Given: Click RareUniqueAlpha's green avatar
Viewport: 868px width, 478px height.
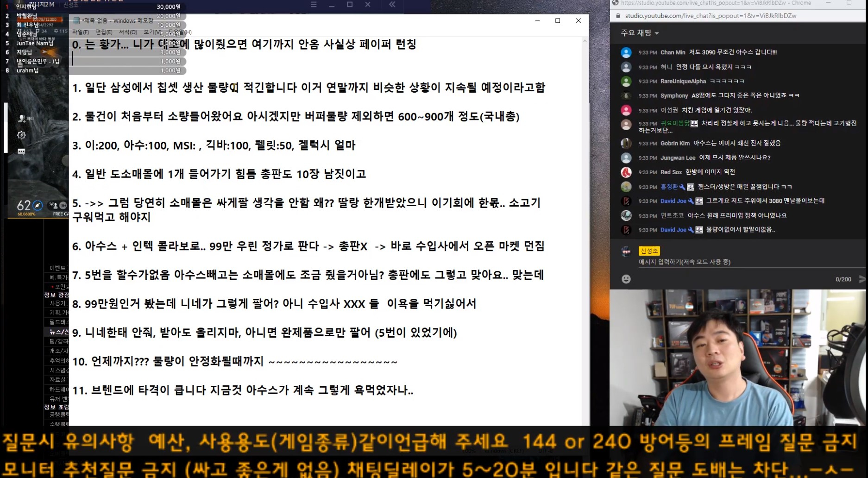Looking at the screenshot, I should click(626, 82).
